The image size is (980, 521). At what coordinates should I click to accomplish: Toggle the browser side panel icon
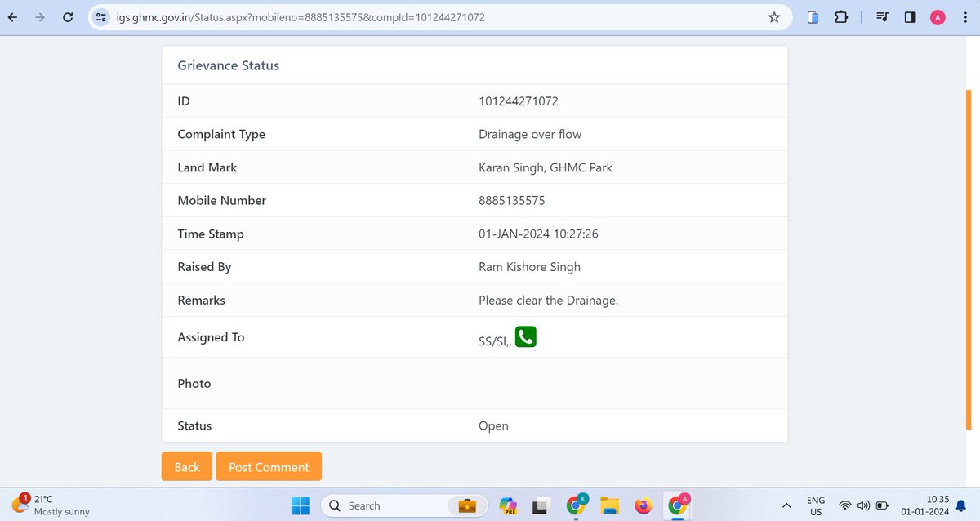click(910, 16)
